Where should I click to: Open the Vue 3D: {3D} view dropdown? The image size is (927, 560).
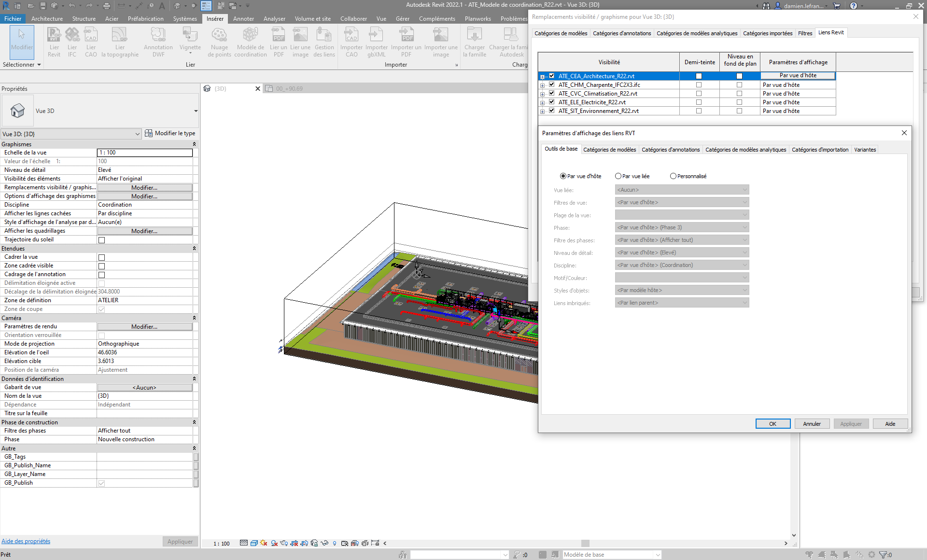(138, 134)
